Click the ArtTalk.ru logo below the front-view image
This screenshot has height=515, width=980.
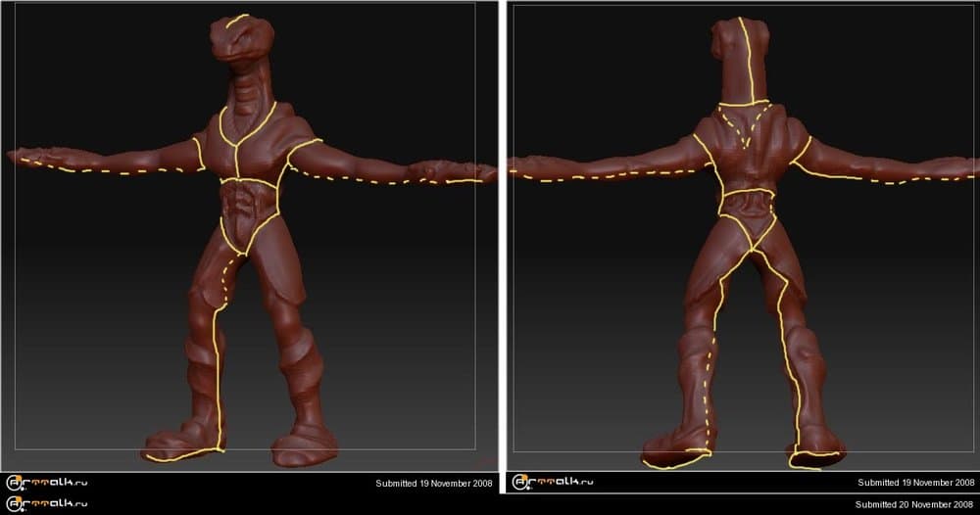click(x=45, y=483)
